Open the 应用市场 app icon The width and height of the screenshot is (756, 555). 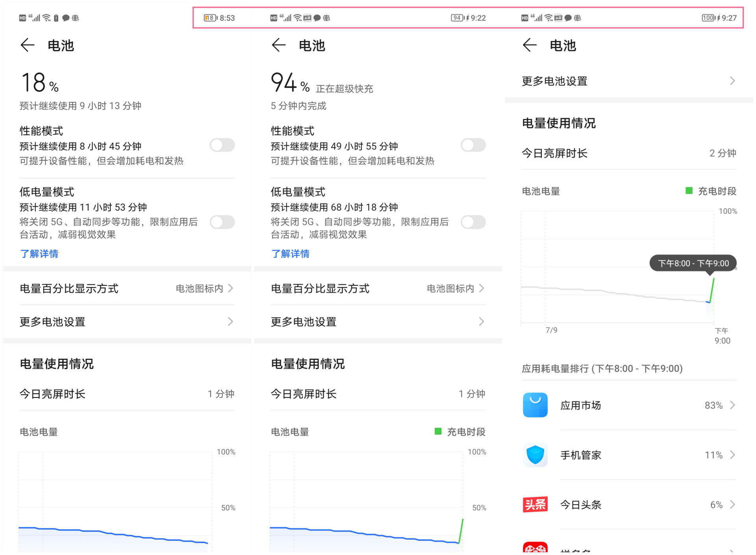tap(535, 405)
